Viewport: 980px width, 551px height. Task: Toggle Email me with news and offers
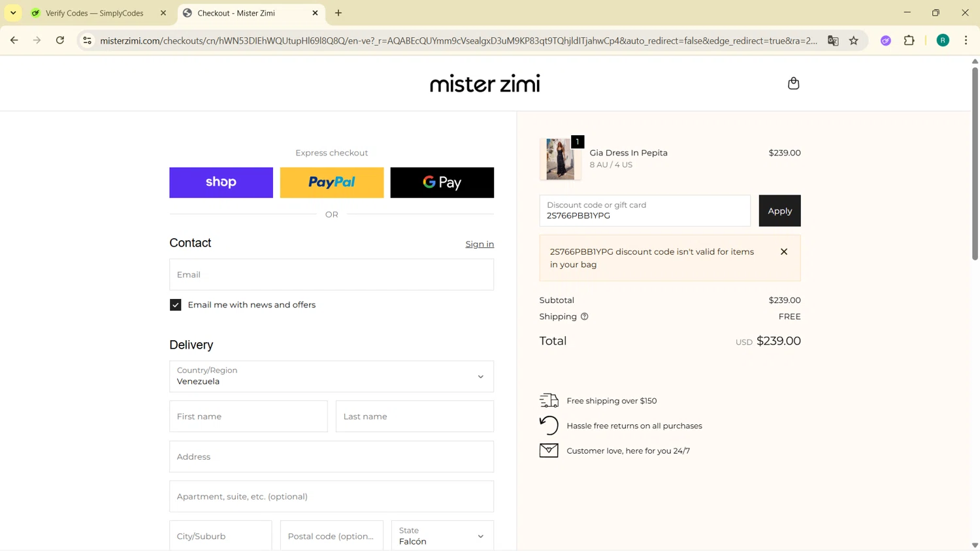(175, 305)
